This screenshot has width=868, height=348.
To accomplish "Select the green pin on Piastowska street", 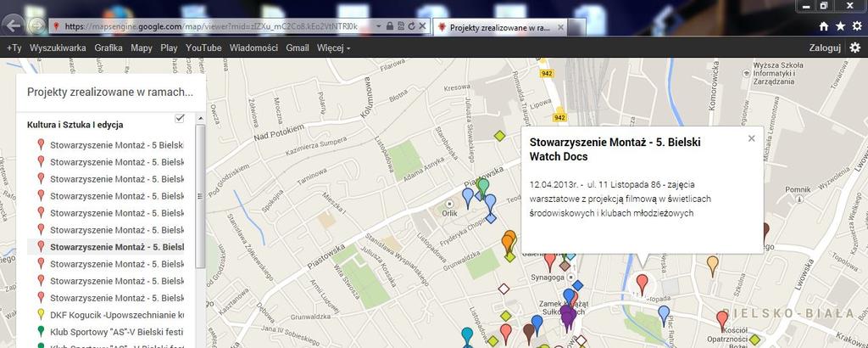I will pyautogui.click(x=483, y=188).
